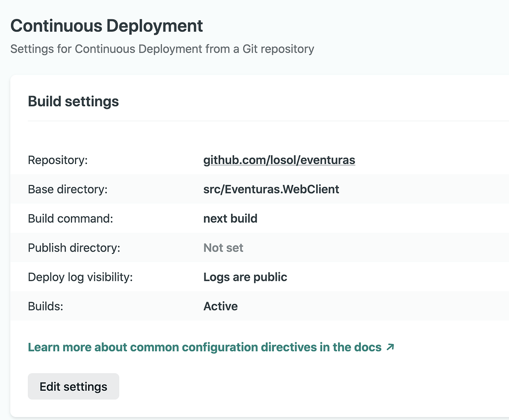The width and height of the screenshot is (509, 420).
Task: Click the next build command value
Action: coord(230,219)
